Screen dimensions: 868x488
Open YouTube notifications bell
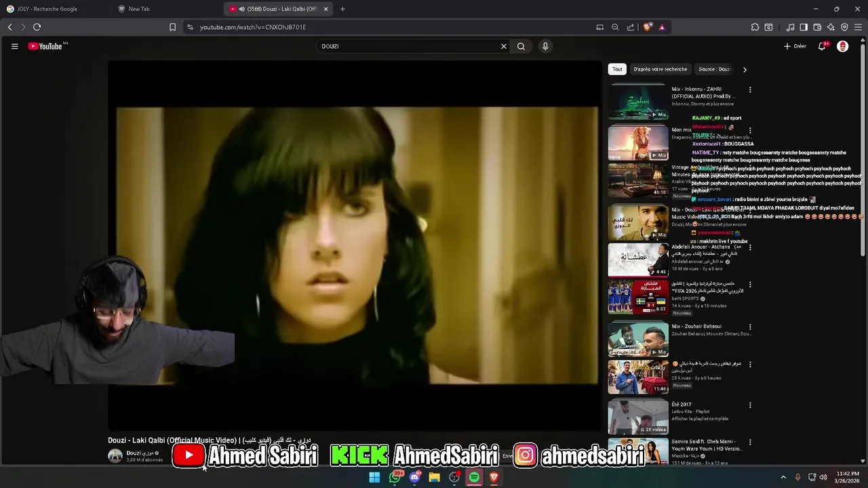pos(822,46)
